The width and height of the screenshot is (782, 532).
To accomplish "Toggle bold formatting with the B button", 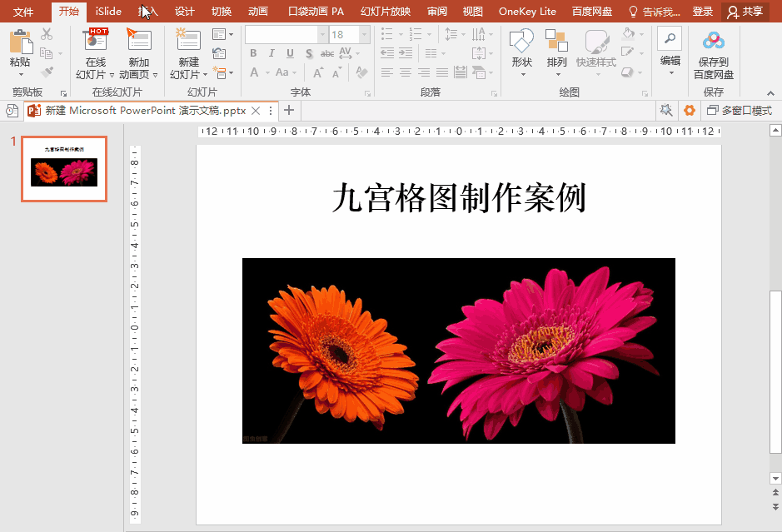I will click(x=252, y=52).
